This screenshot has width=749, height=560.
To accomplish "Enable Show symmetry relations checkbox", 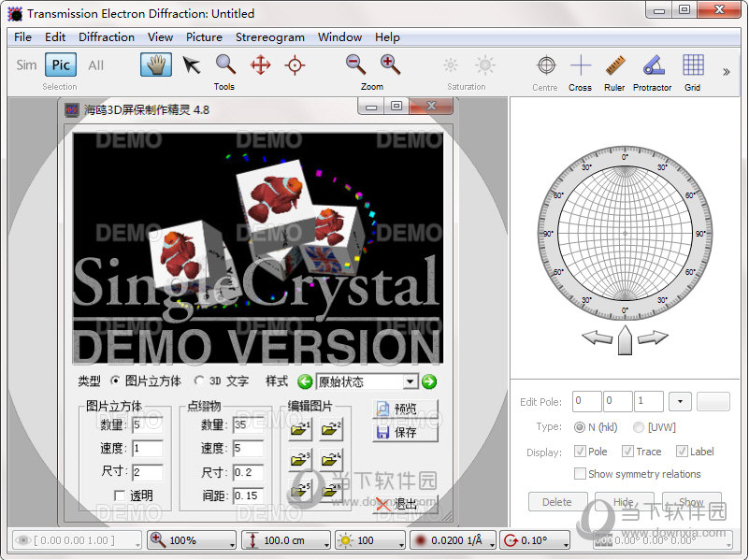I will click(580, 474).
